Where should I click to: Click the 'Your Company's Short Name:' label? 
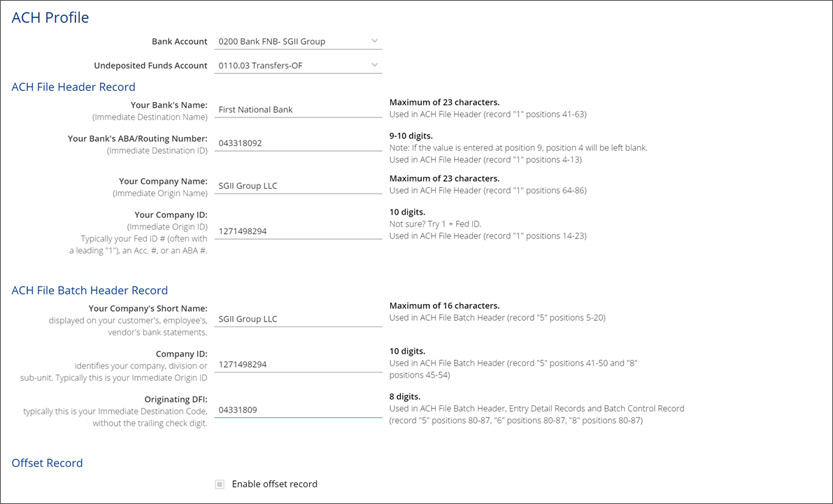point(148,308)
